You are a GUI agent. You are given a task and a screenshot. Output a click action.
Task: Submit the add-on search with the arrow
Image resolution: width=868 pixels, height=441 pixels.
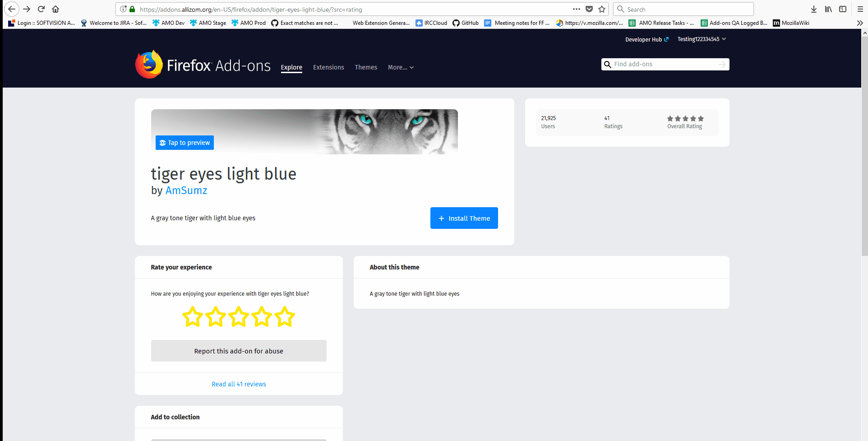(x=722, y=65)
